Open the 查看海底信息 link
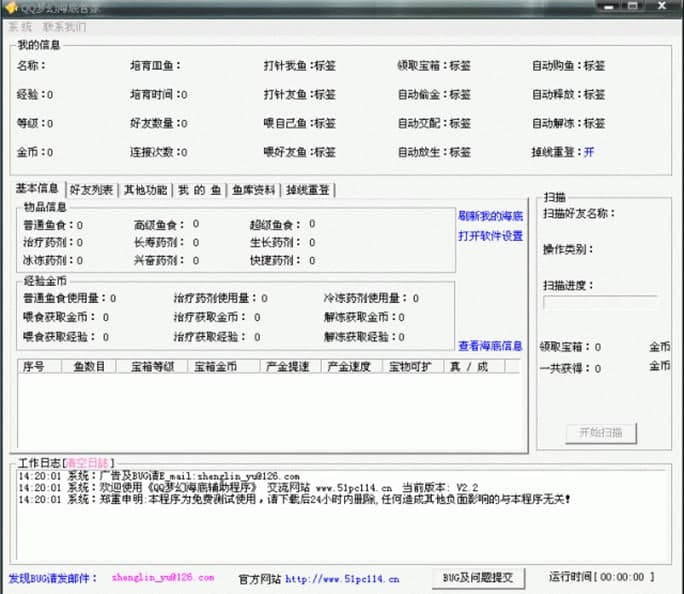Screen dimensions: 684x594 click(490, 346)
